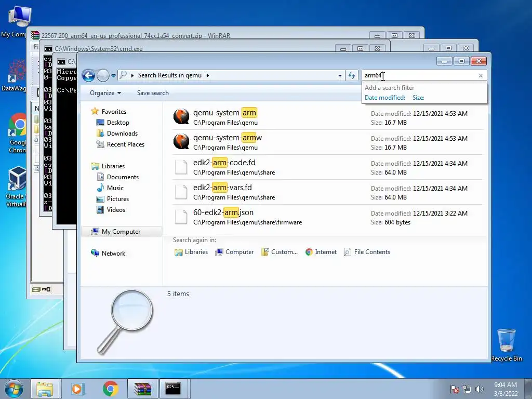The image size is (532, 399).
Task: Open Downloads under Favorites
Action: [122, 134]
